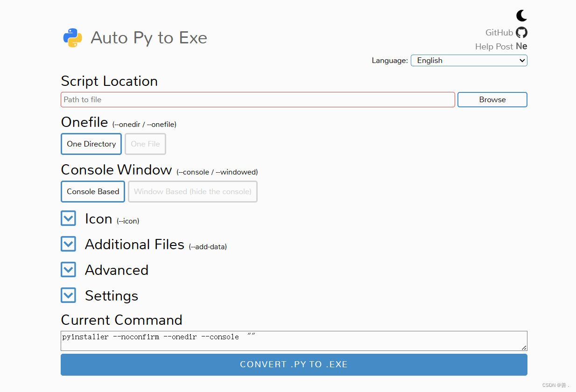This screenshot has width=576, height=392.
Task: Expand the Additional Files section chevron
Action: pyautogui.click(x=68, y=244)
